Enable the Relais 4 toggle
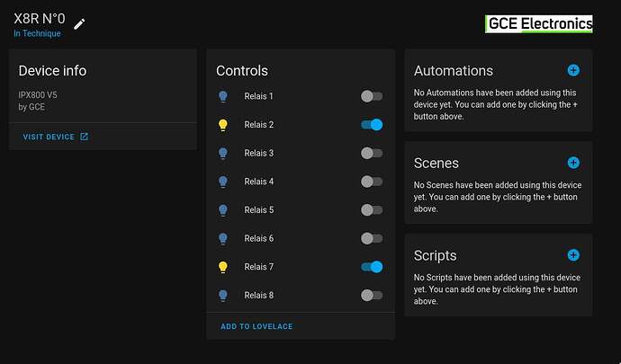621x364 pixels. click(372, 182)
